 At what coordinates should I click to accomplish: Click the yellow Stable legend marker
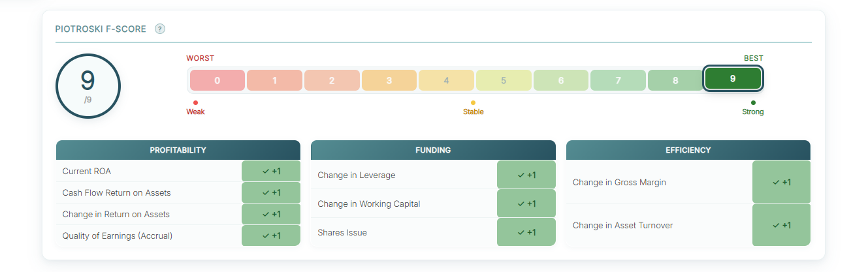473,102
